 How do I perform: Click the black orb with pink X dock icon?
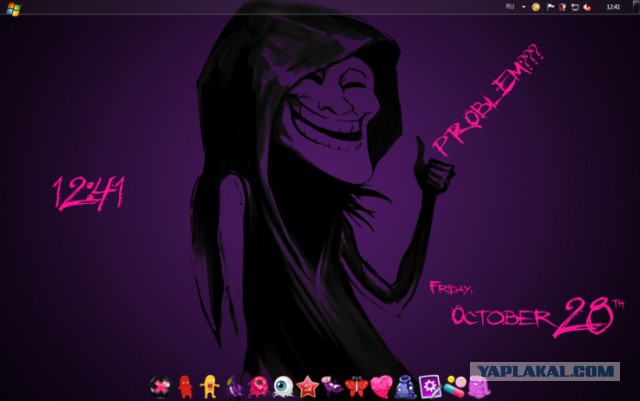click(160, 387)
